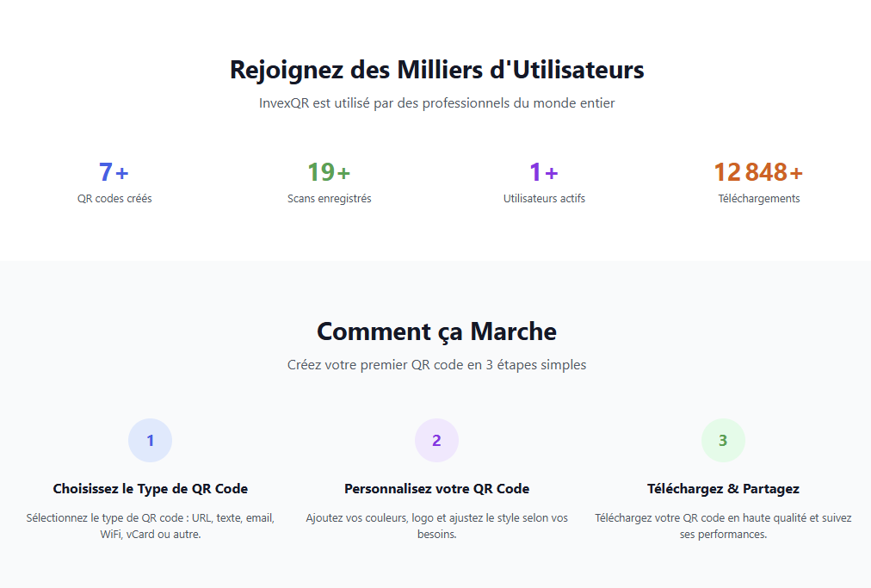Click the green 19+ scans counter
Image resolution: width=871 pixels, height=588 pixels.
pos(329,172)
